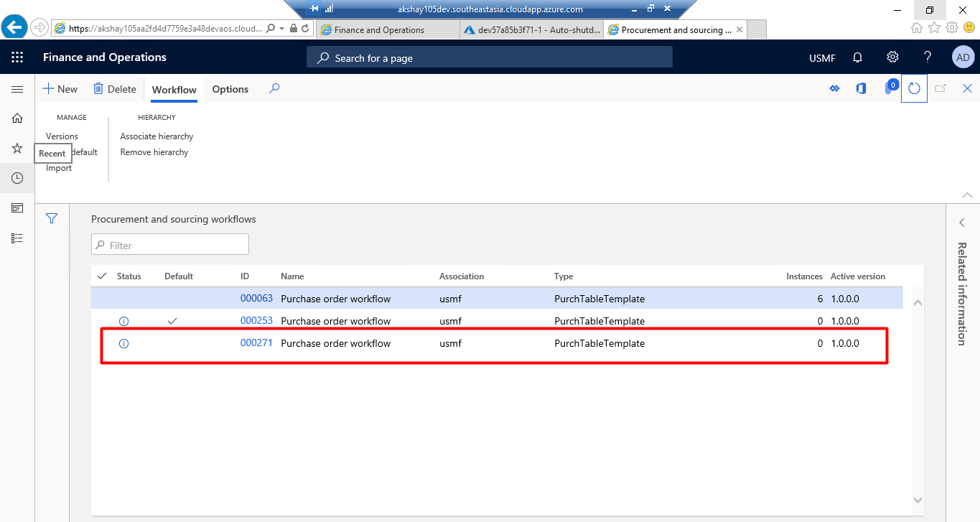Switch to the Workflow ribbon tab

pyautogui.click(x=174, y=90)
